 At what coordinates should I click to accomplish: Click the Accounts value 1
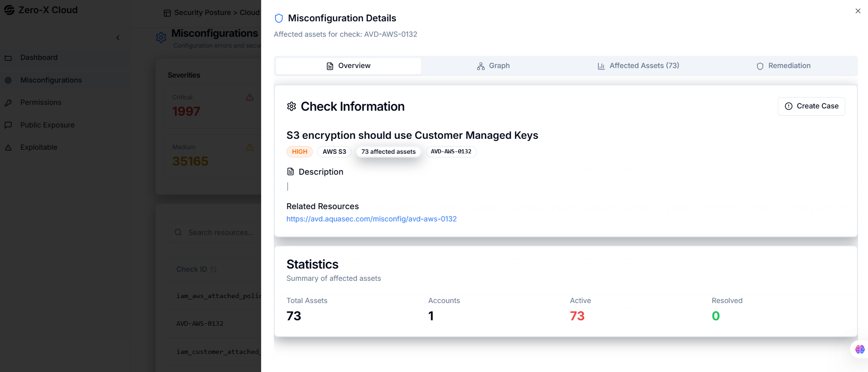tap(431, 316)
